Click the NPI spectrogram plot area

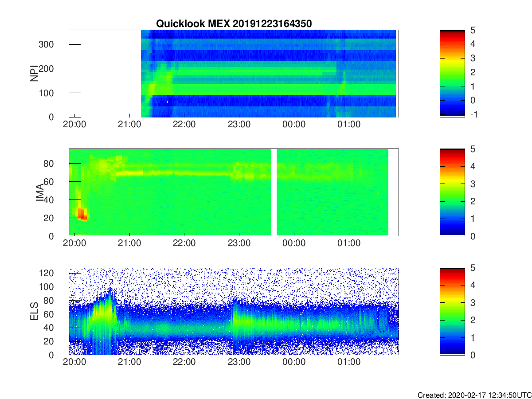tap(234, 74)
